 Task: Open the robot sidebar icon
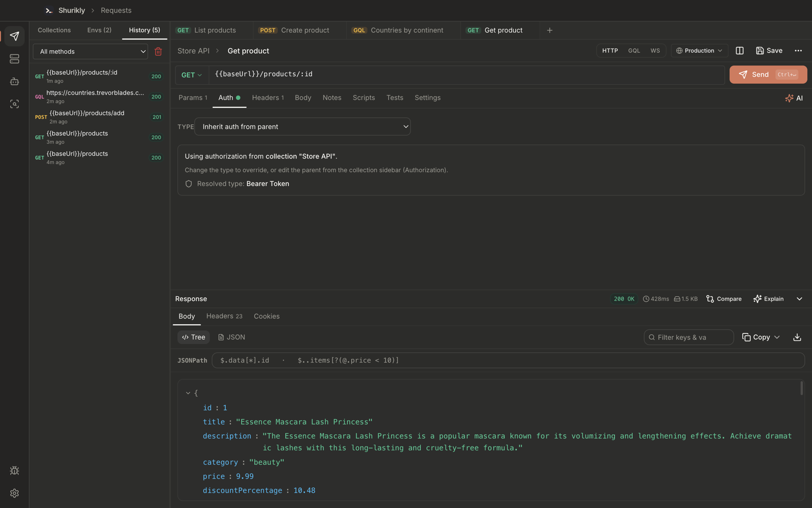(14, 81)
